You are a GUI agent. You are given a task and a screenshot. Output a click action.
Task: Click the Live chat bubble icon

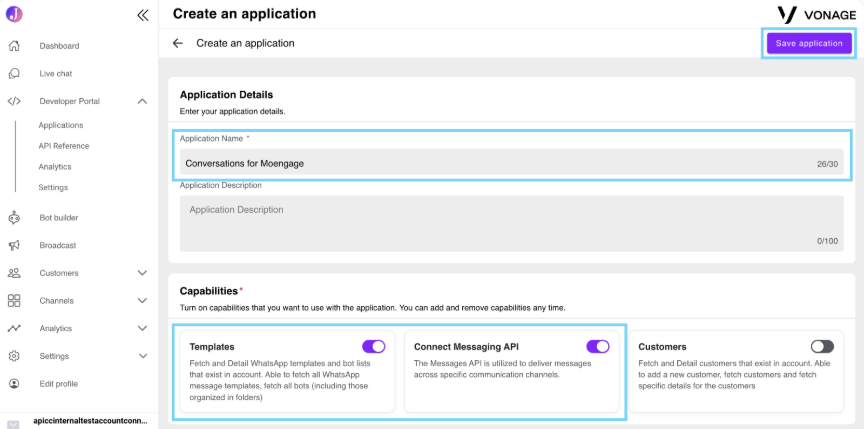pyautogui.click(x=14, y=73)
